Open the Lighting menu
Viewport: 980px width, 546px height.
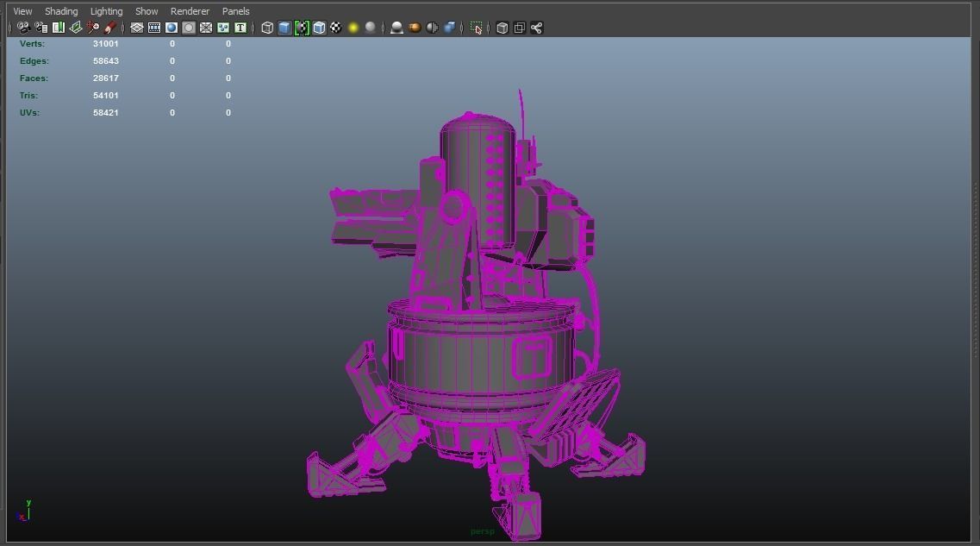(106, 10)
